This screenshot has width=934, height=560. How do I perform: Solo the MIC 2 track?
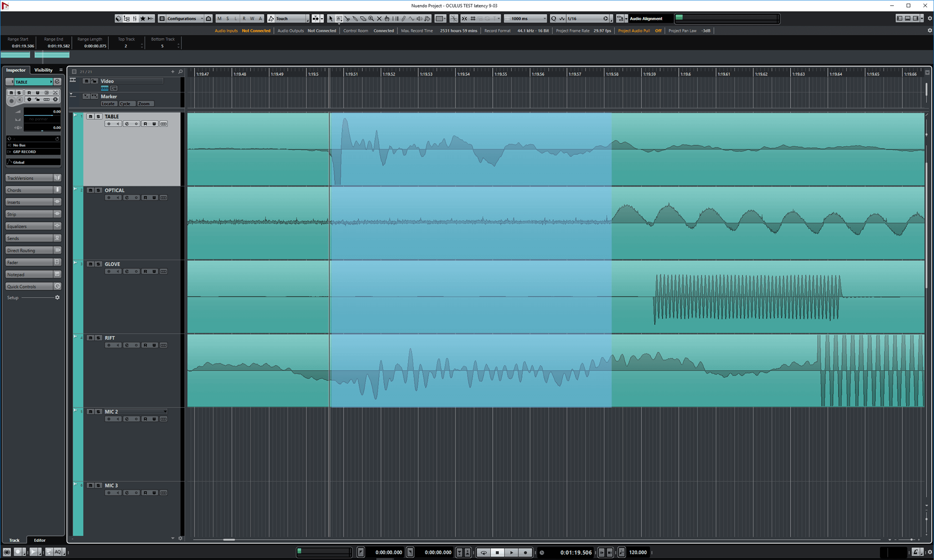point(98,412)
